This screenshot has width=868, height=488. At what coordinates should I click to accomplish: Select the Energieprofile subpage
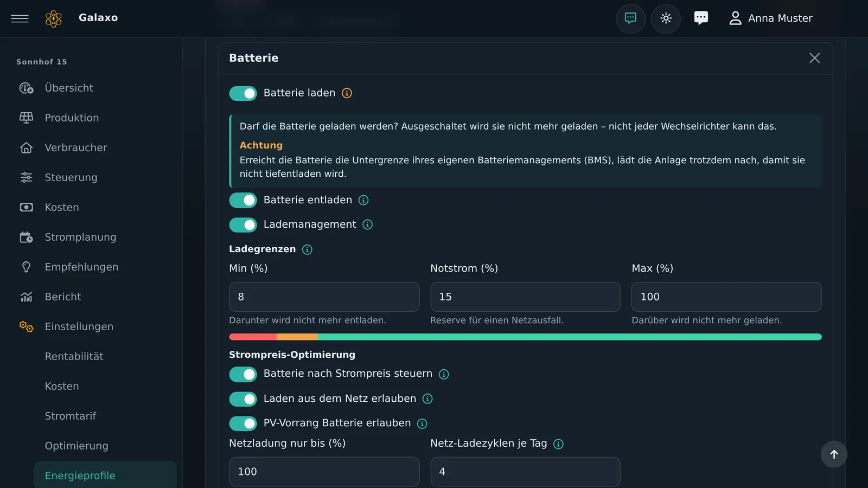tap(105, 476)
